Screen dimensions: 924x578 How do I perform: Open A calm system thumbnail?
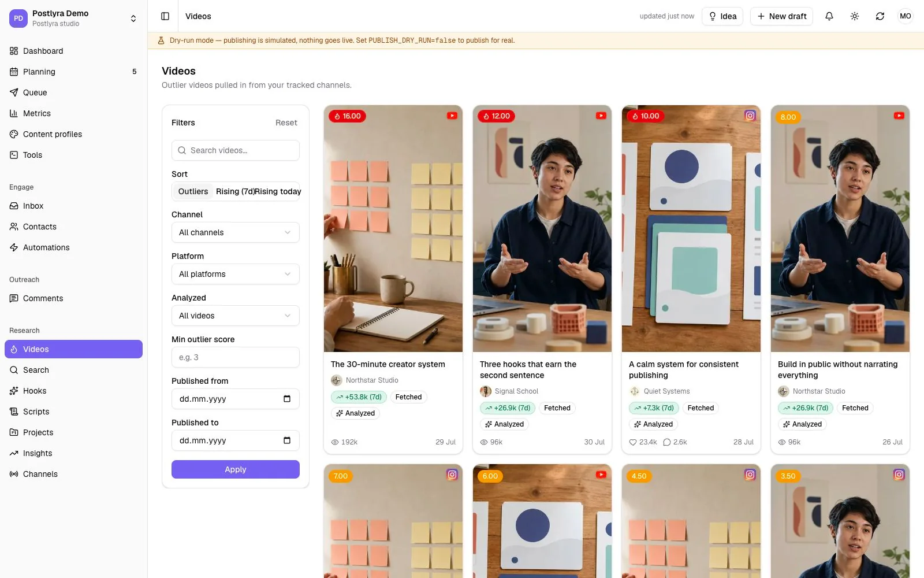[x=691, y=228]
